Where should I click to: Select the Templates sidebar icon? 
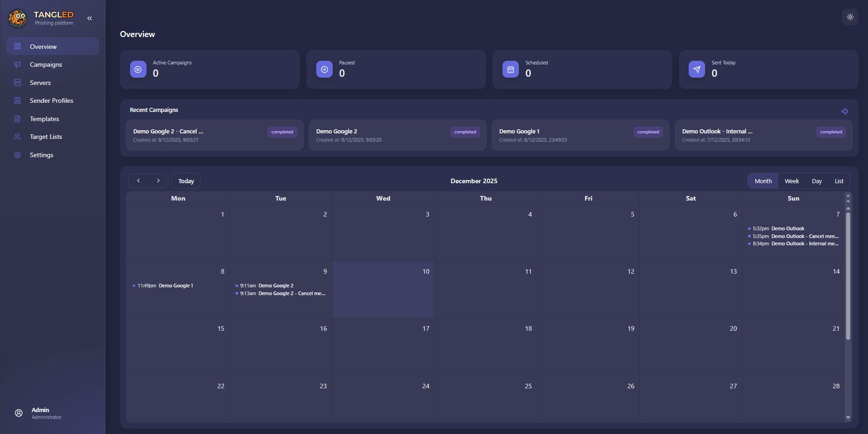click(17, 118)
